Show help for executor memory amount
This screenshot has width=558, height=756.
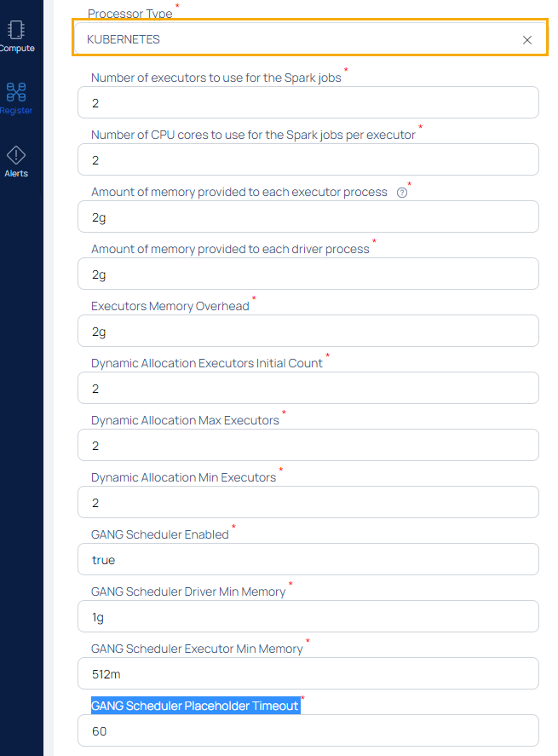[402, 193]
